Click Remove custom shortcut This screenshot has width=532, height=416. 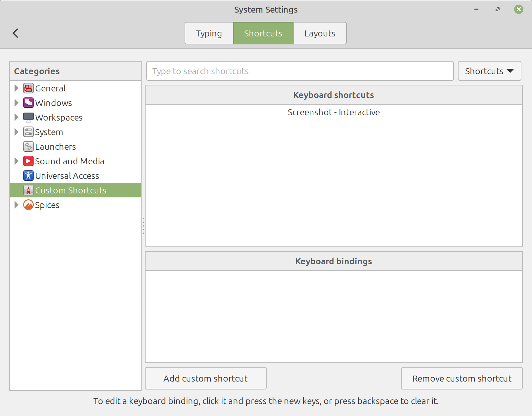tap(462, 378)
